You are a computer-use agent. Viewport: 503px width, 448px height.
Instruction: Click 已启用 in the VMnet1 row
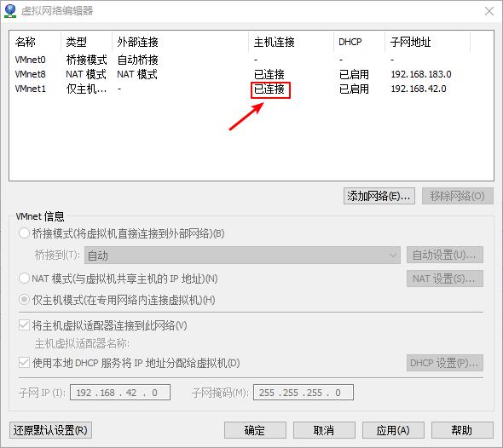point(354,89)
